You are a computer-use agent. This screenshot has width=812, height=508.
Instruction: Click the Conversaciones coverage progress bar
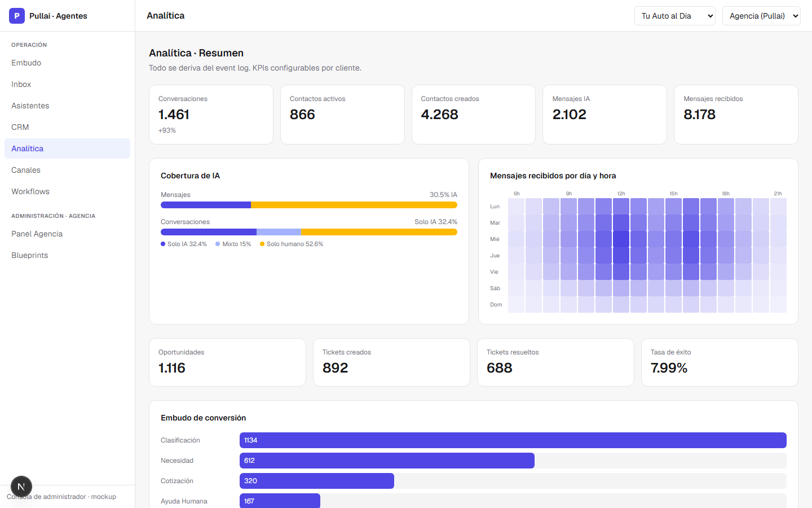(309, 232)
